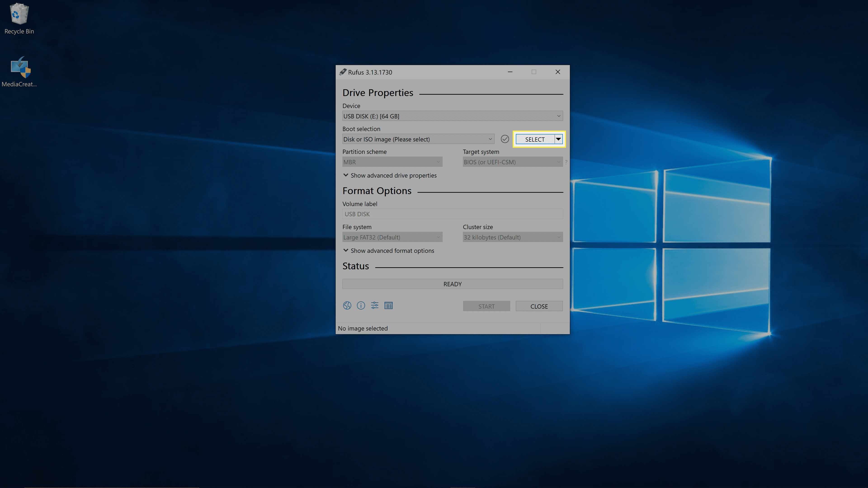Open the Rufus about info icon

[x=361, y=305]
